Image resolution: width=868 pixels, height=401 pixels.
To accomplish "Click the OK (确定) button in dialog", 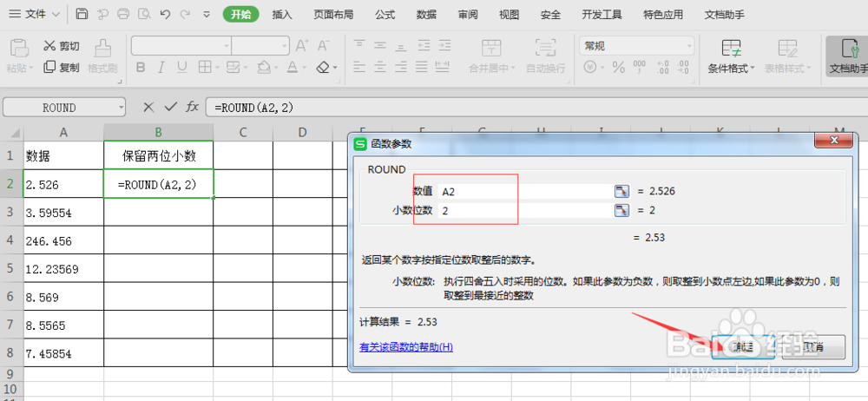I will 742,346.
